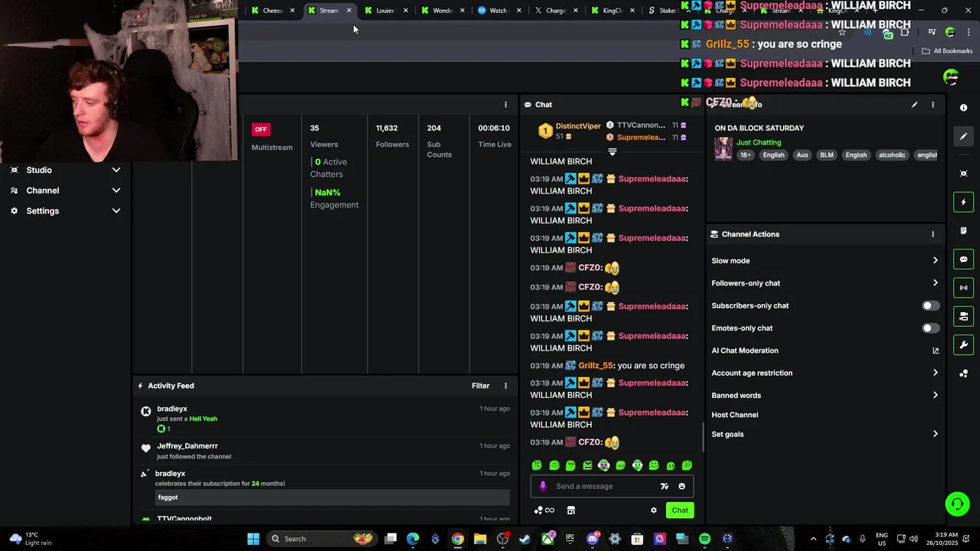Image resolution: width=980 pixels, height=551 pixels.
Task: Click the alcoholic stream tag
Action: coord(892,155)
